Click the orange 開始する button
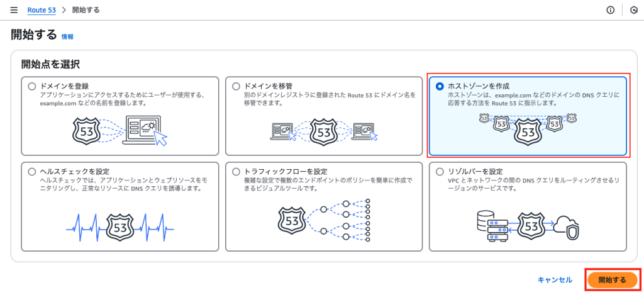644x300 pixels. 613,280
